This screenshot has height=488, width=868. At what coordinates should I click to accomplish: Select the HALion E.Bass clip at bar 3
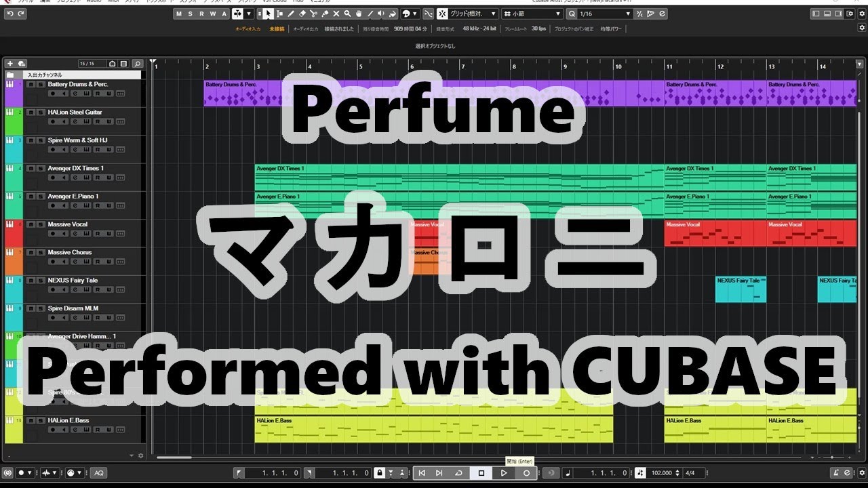pos(434,429)
